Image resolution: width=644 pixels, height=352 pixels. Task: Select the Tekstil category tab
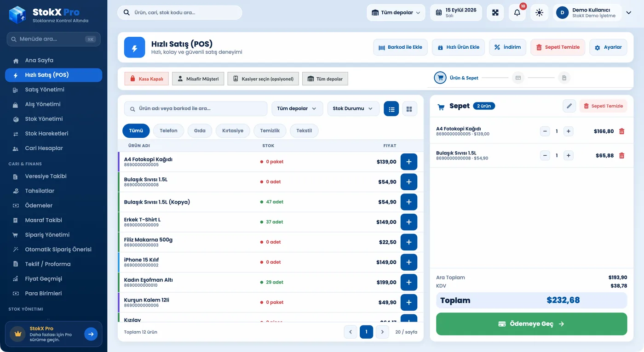point(304,131)
